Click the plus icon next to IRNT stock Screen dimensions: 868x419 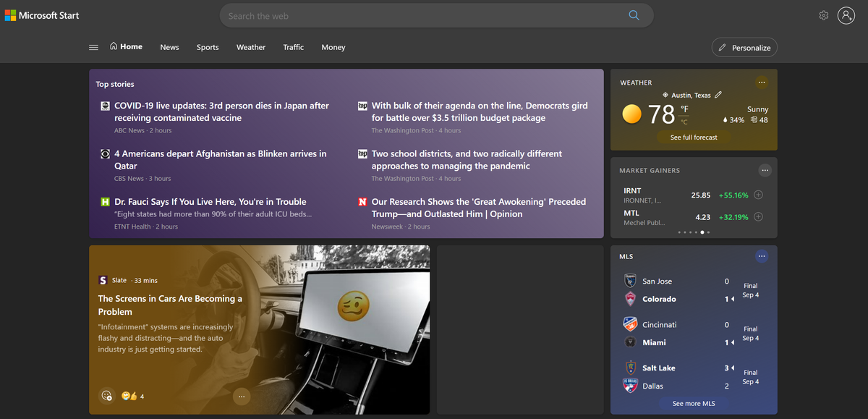point(758,194)
